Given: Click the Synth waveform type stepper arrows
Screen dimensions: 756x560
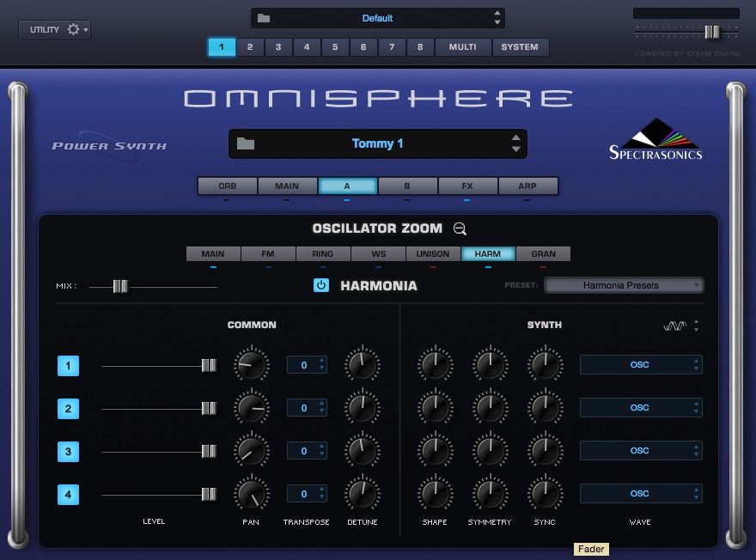Looking at the screenshot, I should pos(696,326).
